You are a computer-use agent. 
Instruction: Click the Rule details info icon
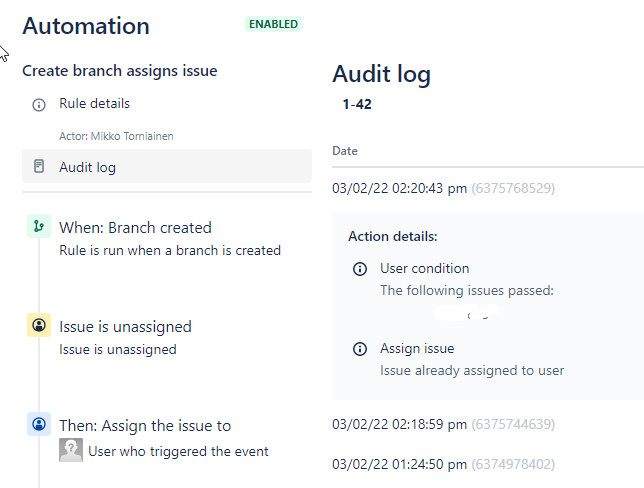(x=39, y=105)
